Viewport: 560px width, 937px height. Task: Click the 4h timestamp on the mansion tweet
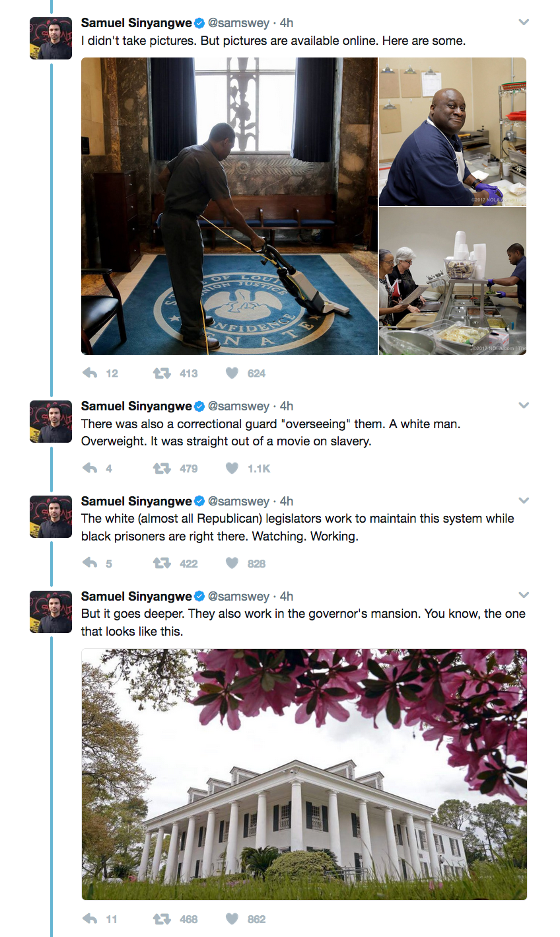287,596
